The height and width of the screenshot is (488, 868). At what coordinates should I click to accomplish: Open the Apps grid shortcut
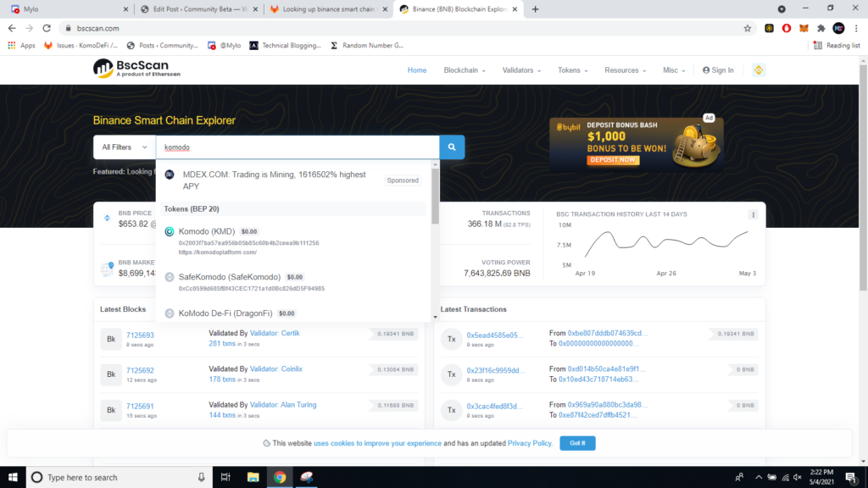(x=21, y=46)
